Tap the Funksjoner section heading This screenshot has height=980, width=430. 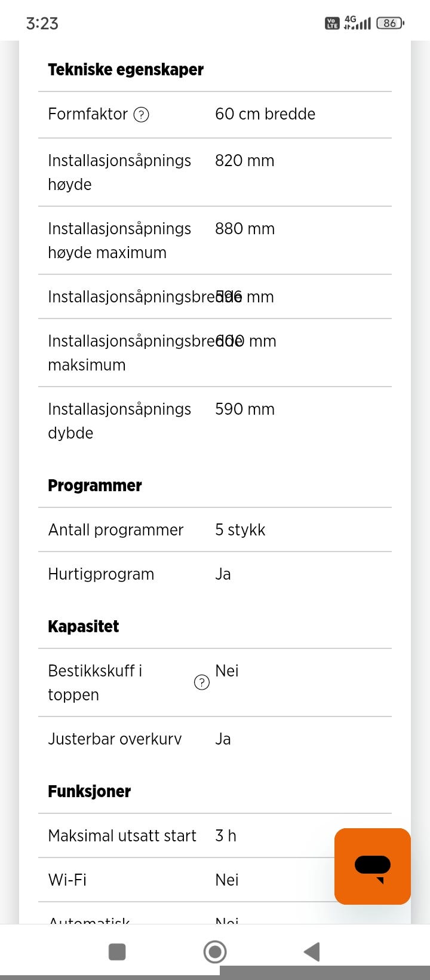coord(90,792)
